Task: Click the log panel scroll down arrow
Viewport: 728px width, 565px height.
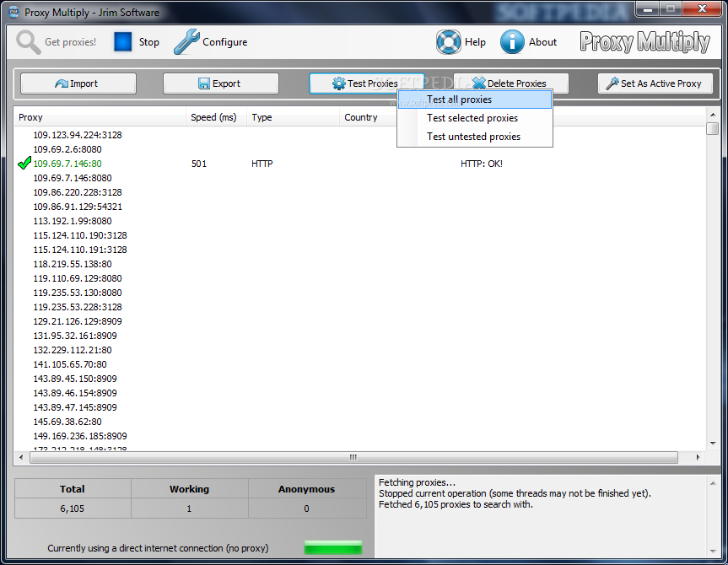Action: click(x=713, y=551)
